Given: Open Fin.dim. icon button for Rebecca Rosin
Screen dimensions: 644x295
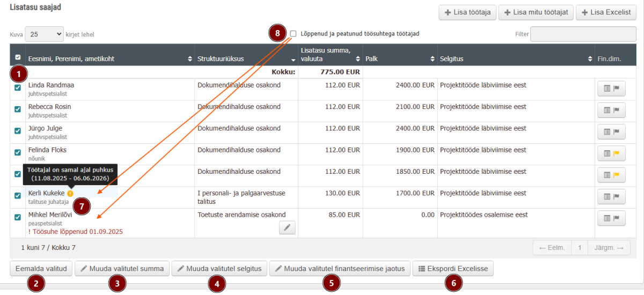Looking at the screenshot, I should (611, 110).
